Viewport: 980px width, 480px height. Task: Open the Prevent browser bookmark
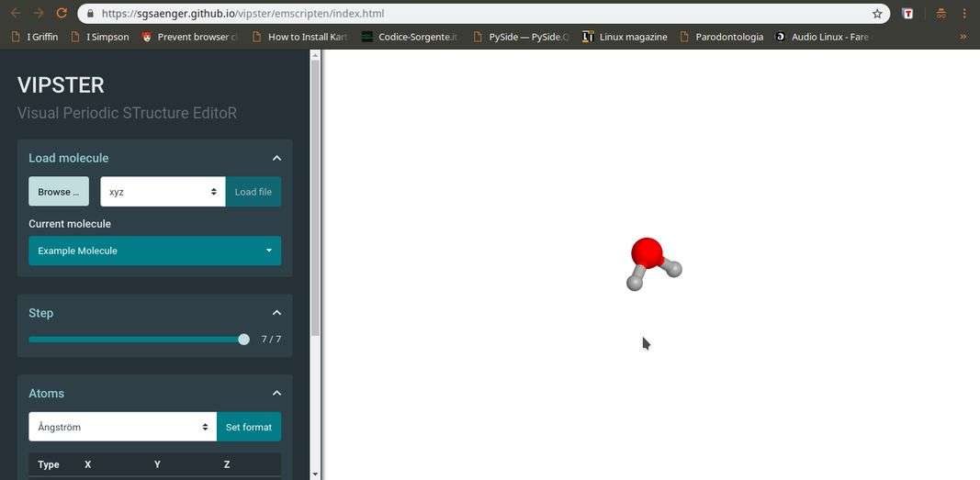click(190, 37)
